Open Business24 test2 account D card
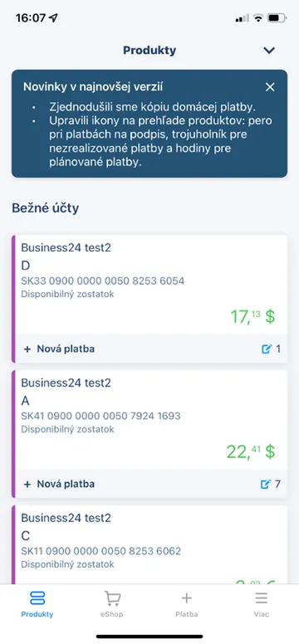The image size is (299, 644). (149, 285)
